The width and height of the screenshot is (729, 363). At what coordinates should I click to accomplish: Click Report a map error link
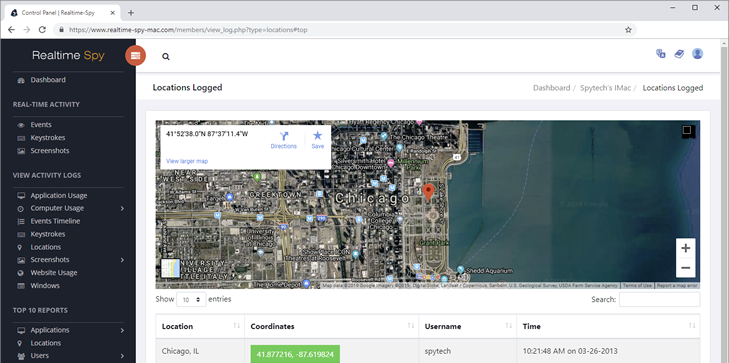(x=676, y=285)
